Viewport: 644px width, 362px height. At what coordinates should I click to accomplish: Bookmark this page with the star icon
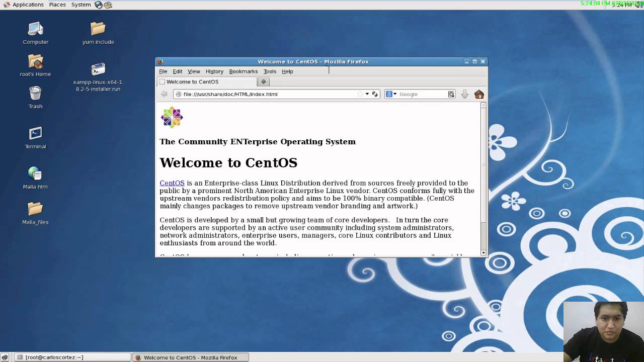pyautogui.click(x=360, y=94)
